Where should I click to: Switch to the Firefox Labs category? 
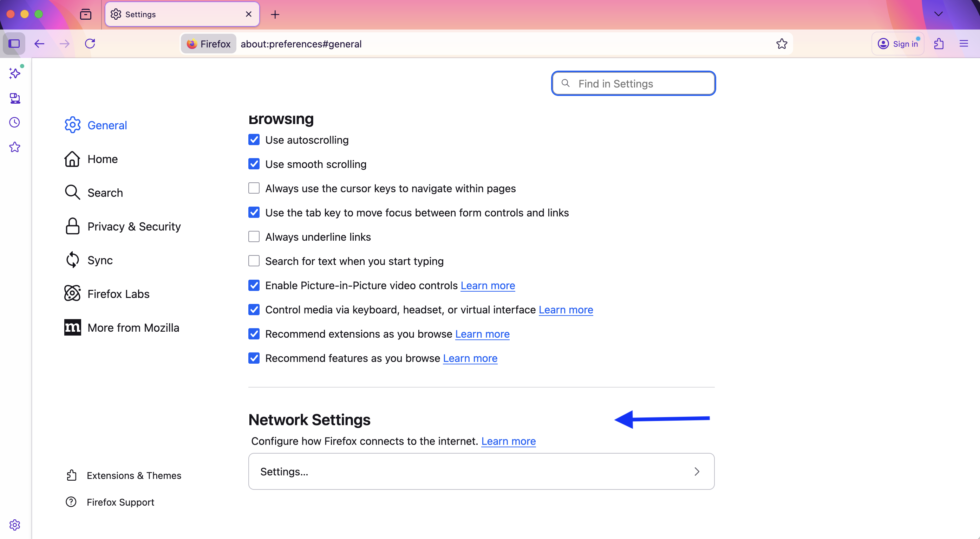(118, 294)
